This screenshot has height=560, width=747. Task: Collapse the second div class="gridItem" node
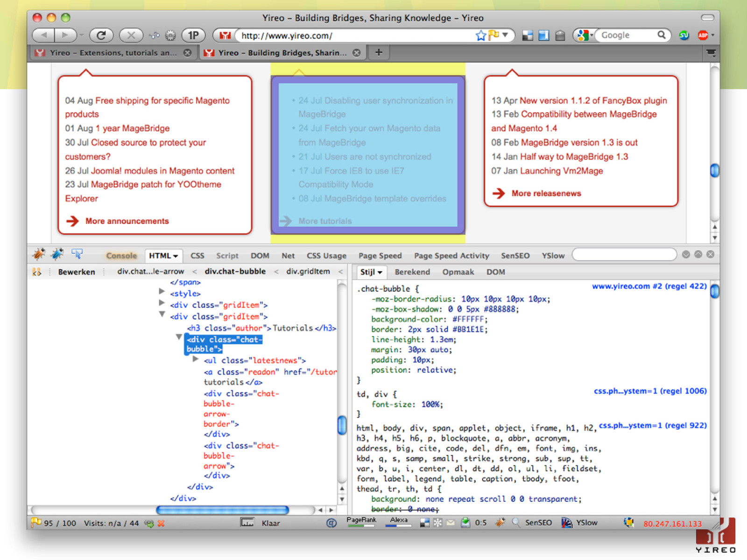click(162, 315)
